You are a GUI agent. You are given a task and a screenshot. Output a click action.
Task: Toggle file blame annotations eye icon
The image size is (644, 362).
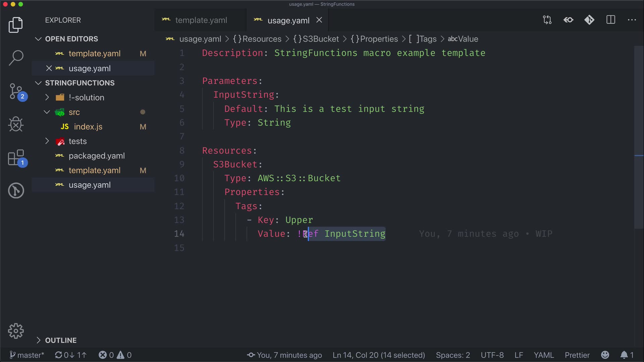point(568,20)
